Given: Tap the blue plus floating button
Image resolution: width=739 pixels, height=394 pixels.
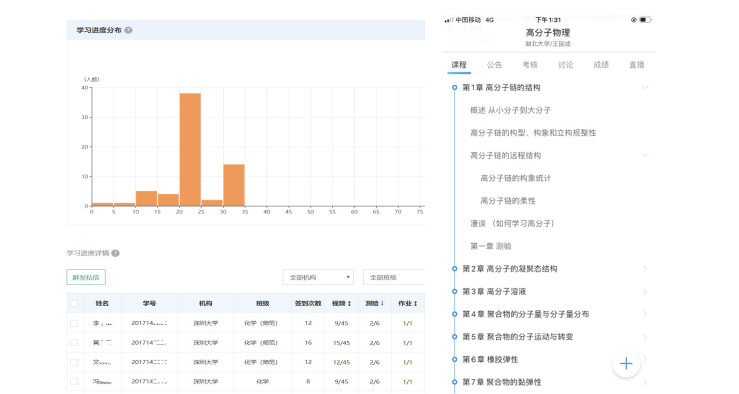Looking at the screenshot, I should tap(626, 363).
